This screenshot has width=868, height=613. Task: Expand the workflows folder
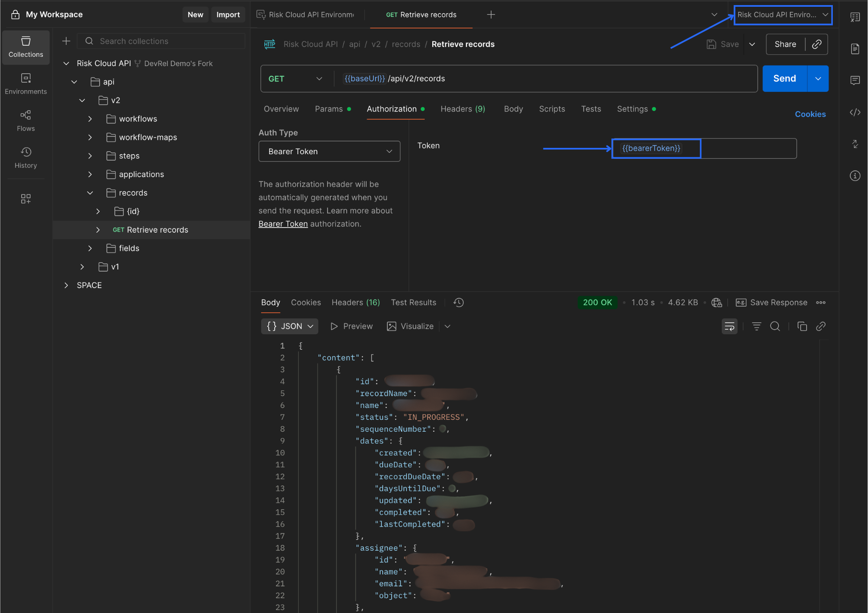click(x=90, y=119)
